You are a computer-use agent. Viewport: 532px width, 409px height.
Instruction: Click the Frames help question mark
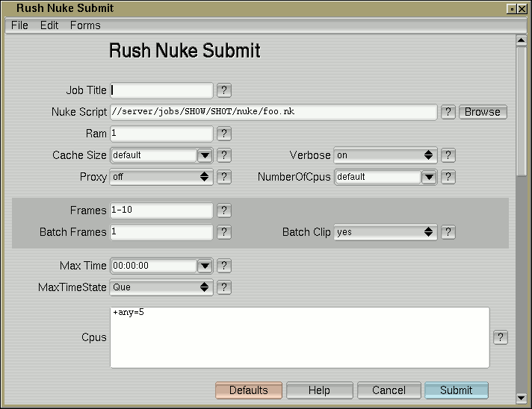pyautogui.click(x=224, y=210)
